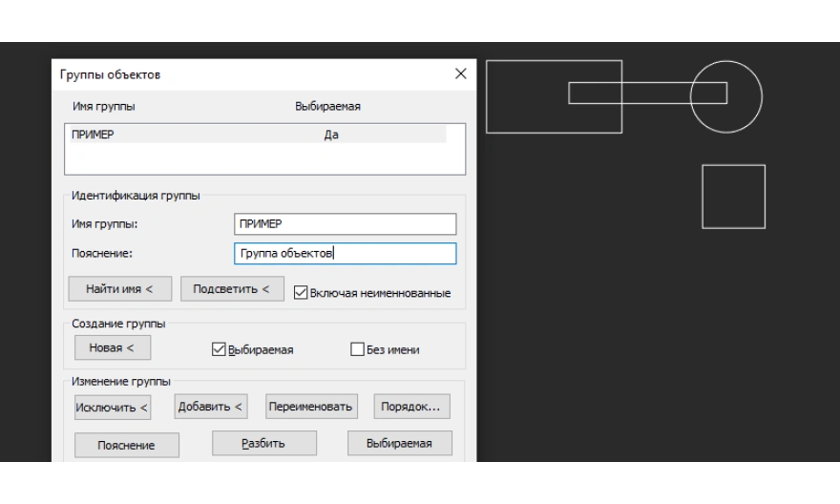Image resolution: width=840 pixels, height=504 pixels.
Task: Open the Порядок... dialog
Action: click(411, 407)
